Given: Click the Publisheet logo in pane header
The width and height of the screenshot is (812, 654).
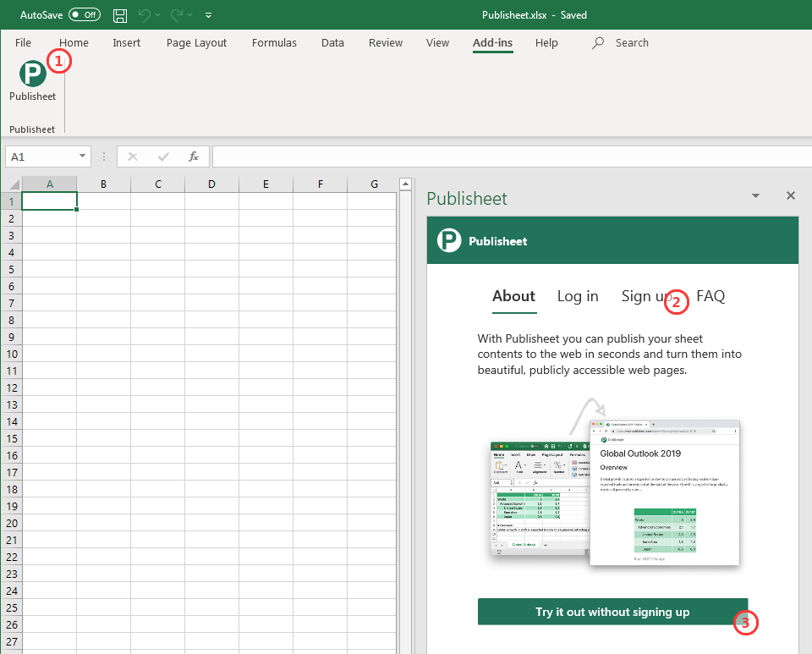Looking at the screenshot, I should coord(449,241).
